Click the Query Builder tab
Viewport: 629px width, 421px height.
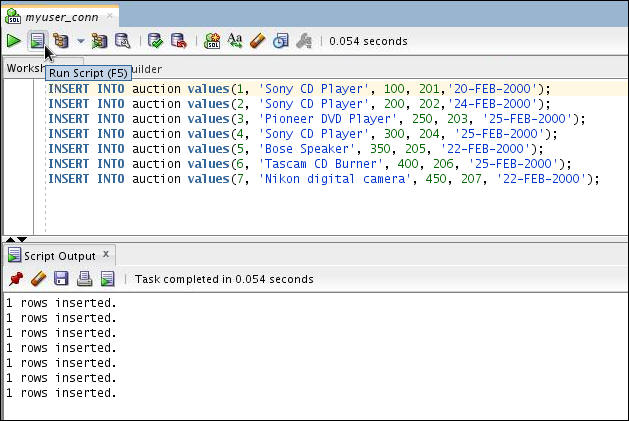(146, 69)
